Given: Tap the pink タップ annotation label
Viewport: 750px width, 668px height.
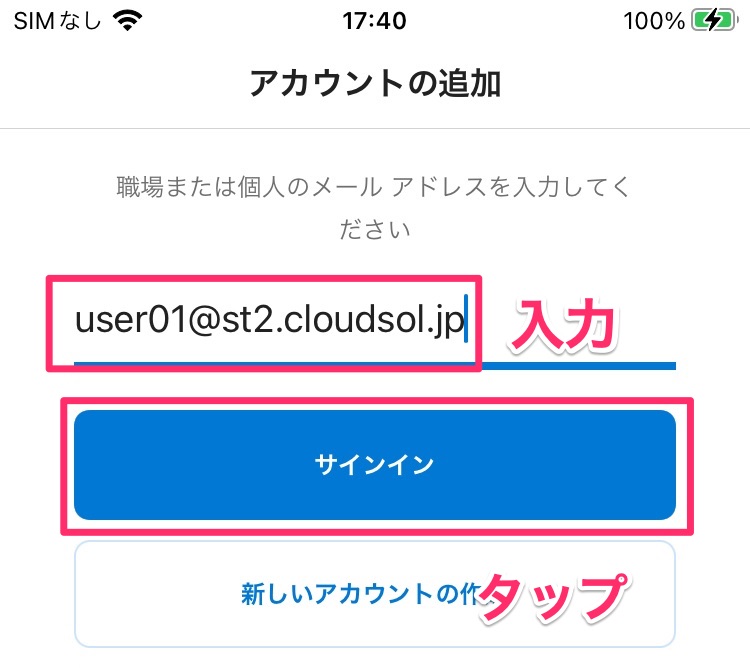Looking at the screenshot, I should click(x=554, y=598).
